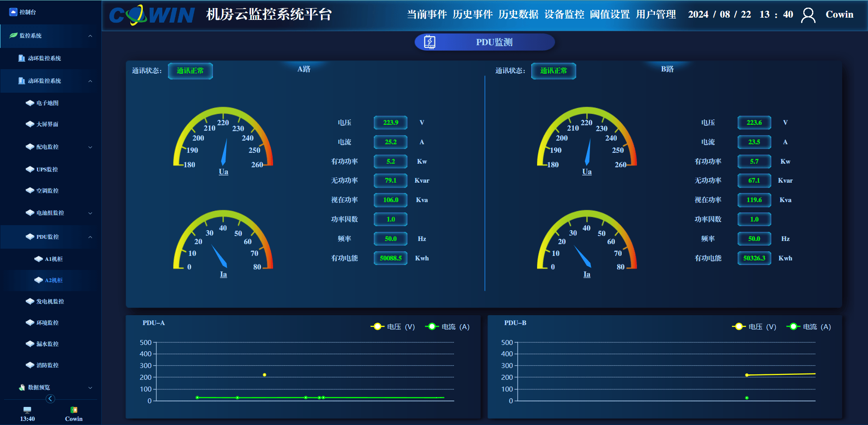Click the Cowin username in header
This screenshot has height=425, width=868.
tap(840, 14)
